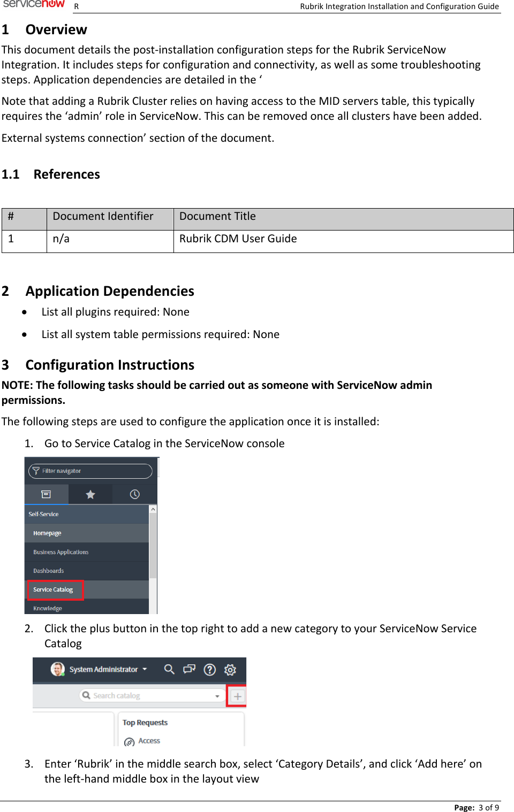
Task: Select the funnel icon in Filter navigator
Action: [36, 471]
